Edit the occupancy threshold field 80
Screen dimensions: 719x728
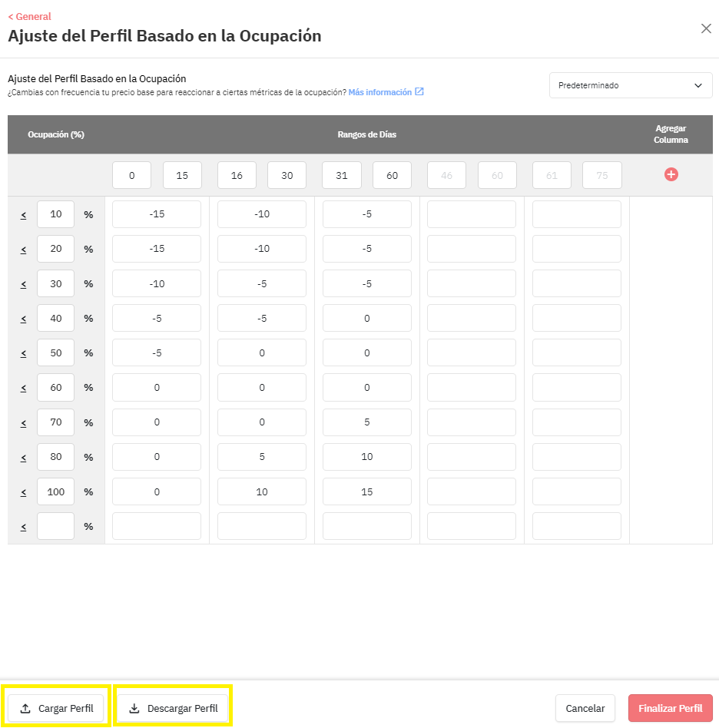coord(56,457)
